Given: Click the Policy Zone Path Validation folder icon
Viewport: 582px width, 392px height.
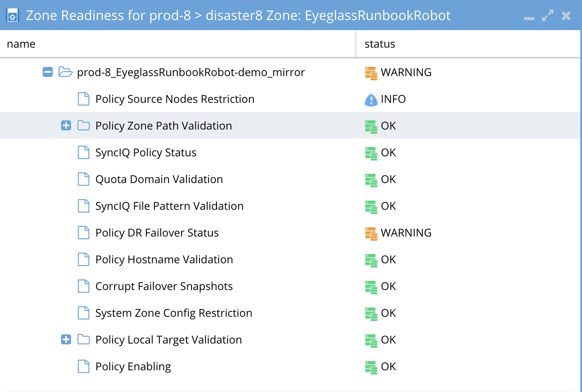Looking at the screenshot, I should click(x=84, y=125).
